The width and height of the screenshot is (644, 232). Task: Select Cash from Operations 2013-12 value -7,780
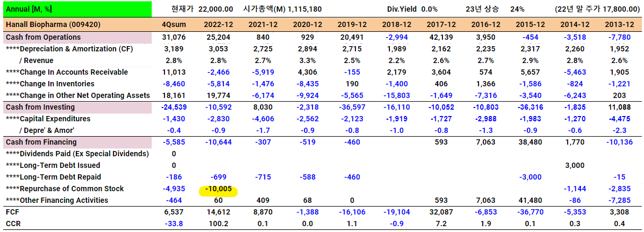click(619, 37)
